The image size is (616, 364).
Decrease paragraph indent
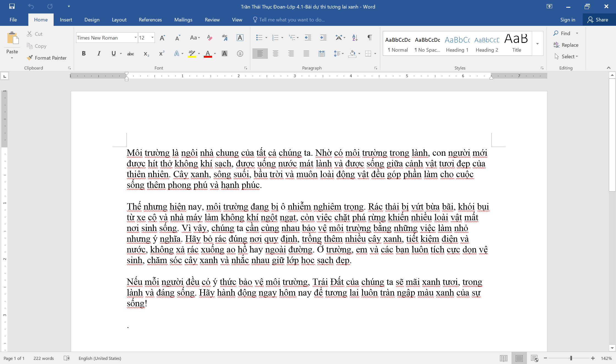(x=308, y=38)
